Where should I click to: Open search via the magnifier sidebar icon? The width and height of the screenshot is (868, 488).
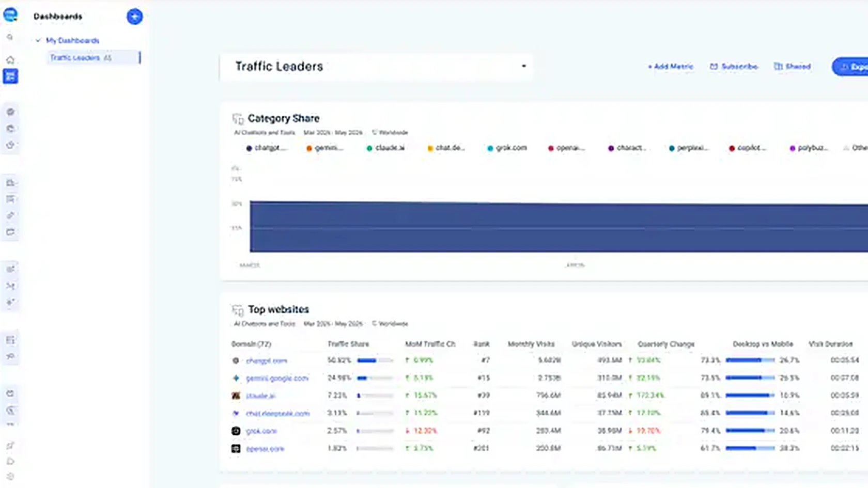[10, 37]
